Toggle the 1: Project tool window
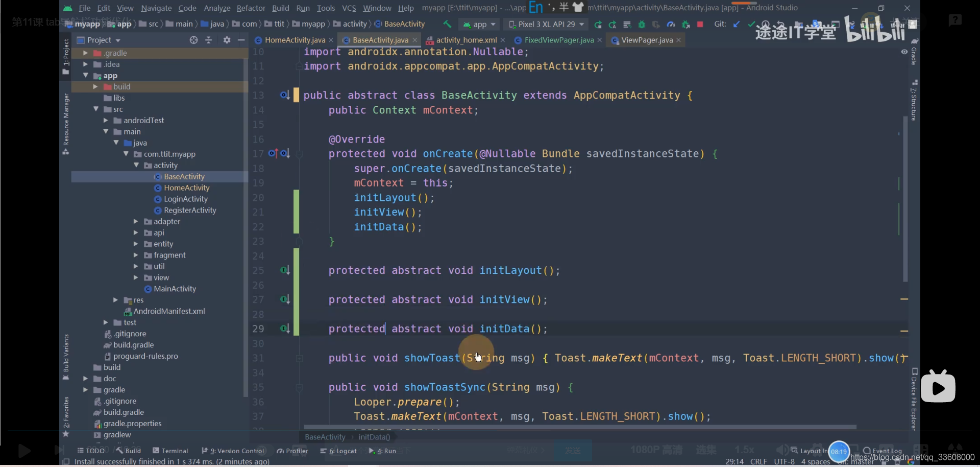Viewport: 980px width, 467px height. (65, 56)
